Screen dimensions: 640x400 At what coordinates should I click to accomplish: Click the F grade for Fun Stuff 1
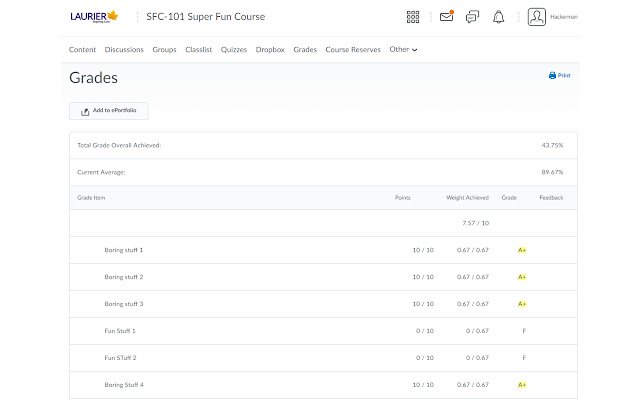tap(524, 331)
